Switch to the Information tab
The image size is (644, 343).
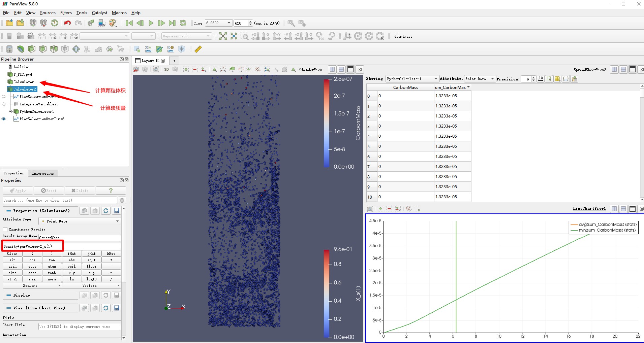(43, 173)
